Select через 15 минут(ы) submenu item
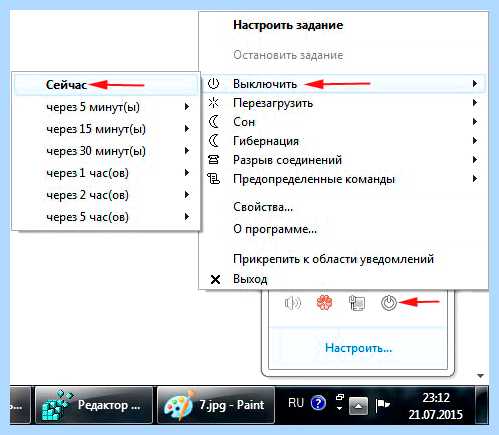 (106, 129)
